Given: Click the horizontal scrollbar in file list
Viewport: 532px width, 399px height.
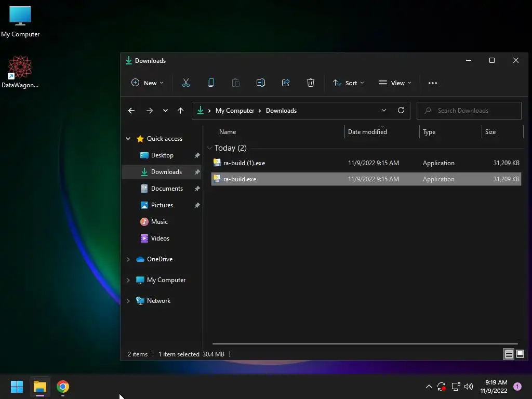Looking at the screenshot, I should 365,344.
